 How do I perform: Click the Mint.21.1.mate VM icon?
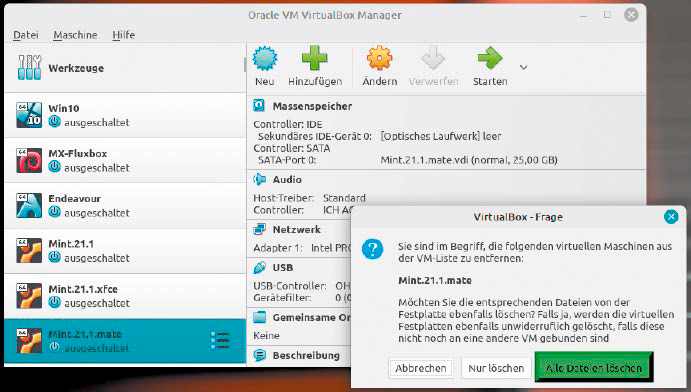[x=29, y=340]
